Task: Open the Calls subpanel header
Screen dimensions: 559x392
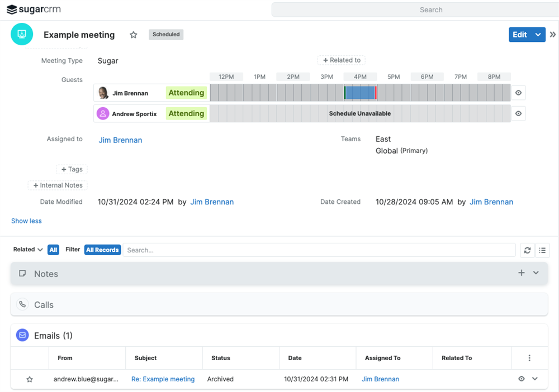Action: [x=44, y=305]
